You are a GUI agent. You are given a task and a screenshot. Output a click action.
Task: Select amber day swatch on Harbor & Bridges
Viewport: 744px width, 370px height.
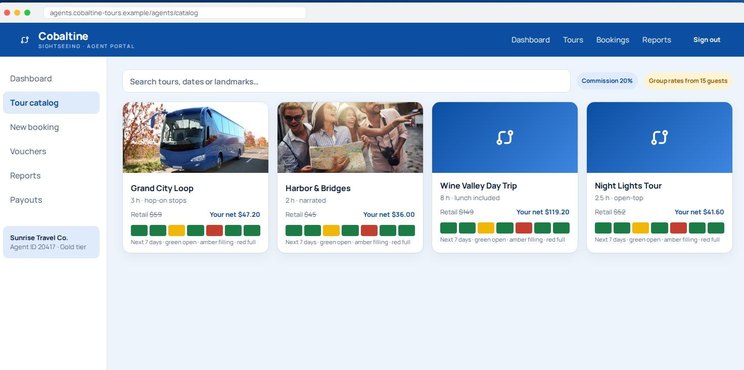(331, 231)
